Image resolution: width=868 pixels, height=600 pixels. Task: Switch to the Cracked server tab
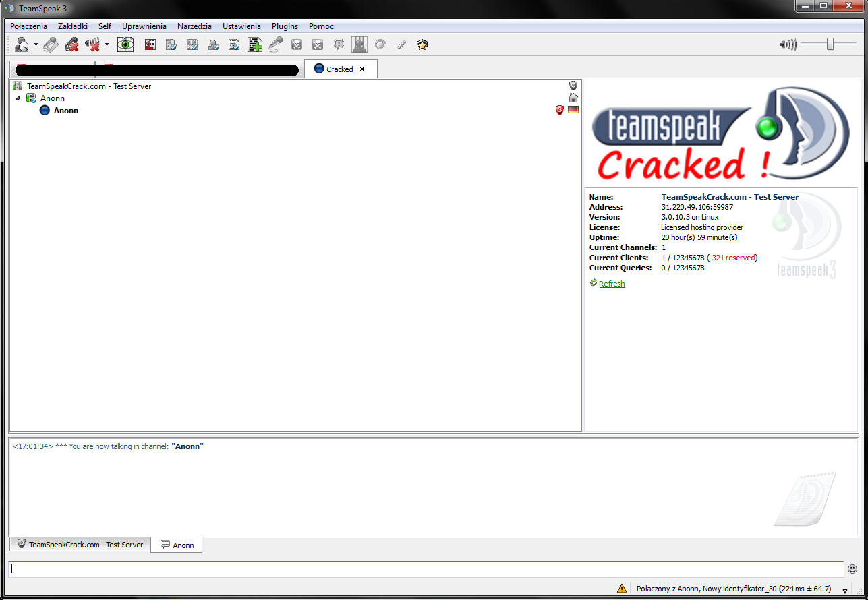341,69
